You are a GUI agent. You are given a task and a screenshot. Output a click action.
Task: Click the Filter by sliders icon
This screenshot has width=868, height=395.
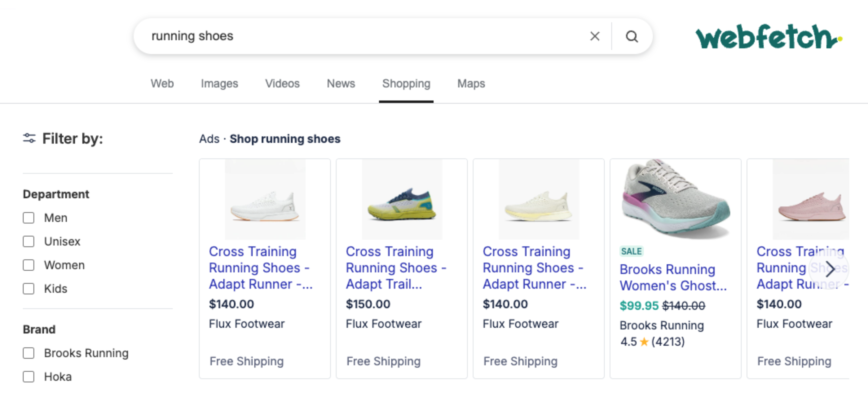pos(29,138)
